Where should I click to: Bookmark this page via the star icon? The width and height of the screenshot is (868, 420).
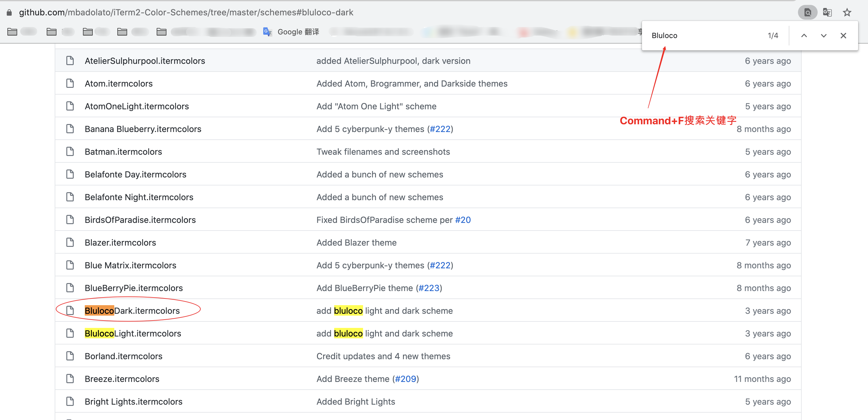847,12
